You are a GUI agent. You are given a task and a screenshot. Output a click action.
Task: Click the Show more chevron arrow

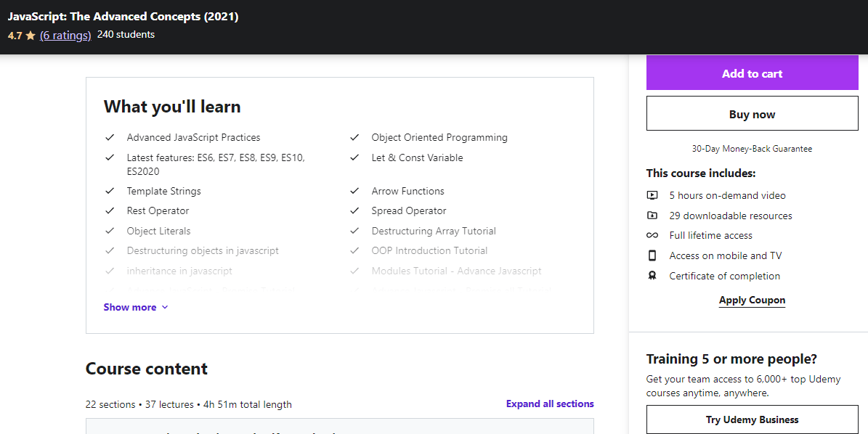coord(165,307)
